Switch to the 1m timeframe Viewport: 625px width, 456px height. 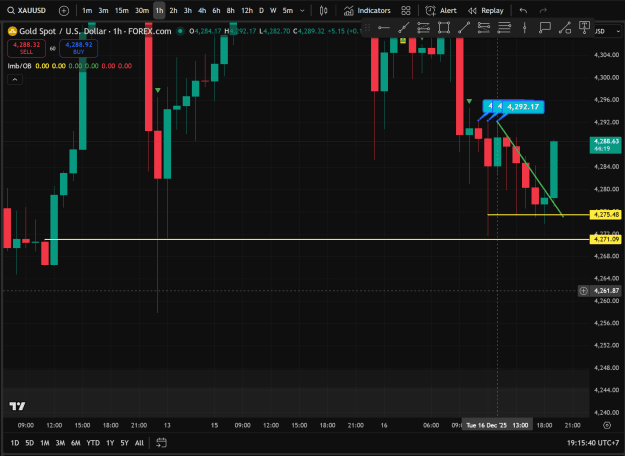coord(87,11)
